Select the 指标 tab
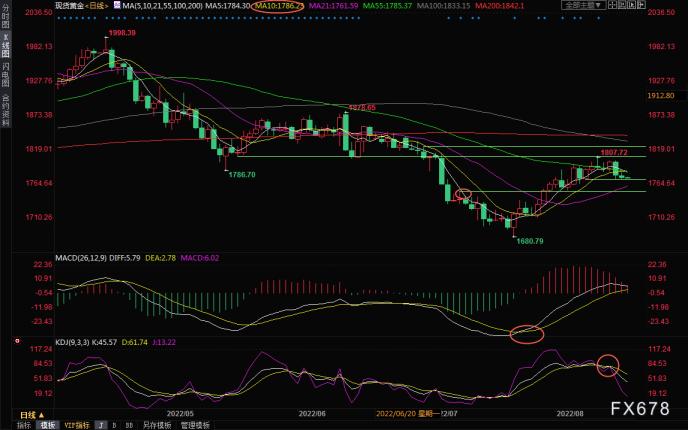The height and width of the screenshot is (430, 688). [23, 424]
